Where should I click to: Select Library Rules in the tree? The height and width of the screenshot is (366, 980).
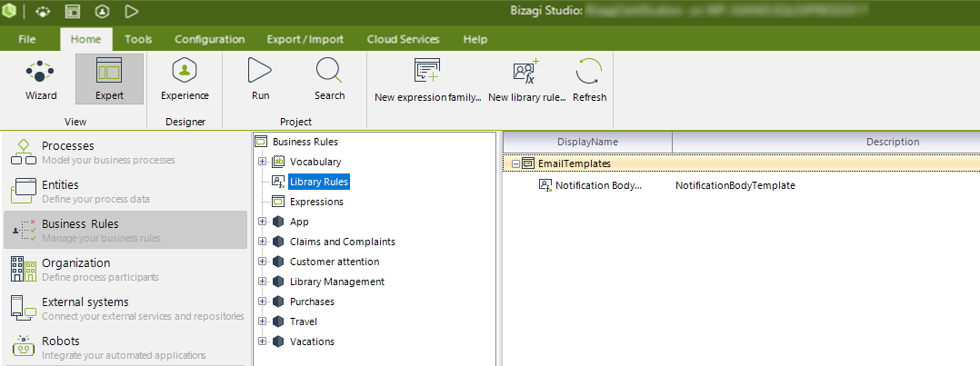(319, 182)
